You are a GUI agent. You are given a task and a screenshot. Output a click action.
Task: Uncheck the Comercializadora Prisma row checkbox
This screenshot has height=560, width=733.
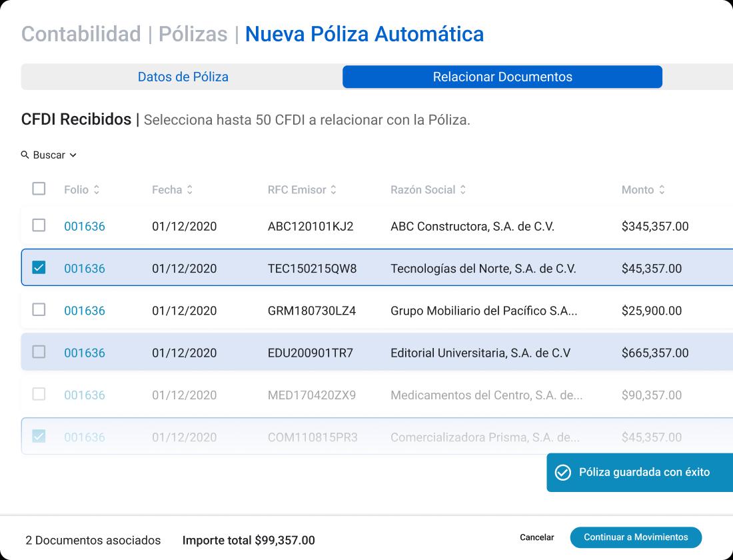pos(39,436)
